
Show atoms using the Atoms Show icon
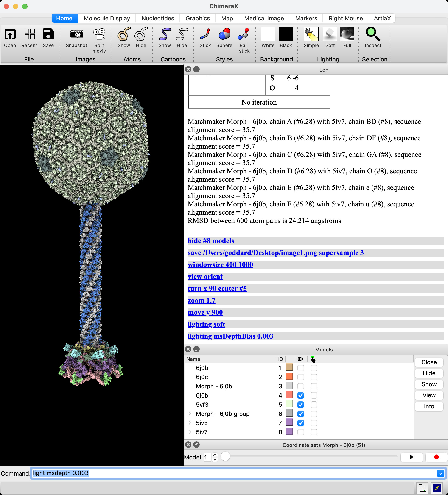coord(123,34)
